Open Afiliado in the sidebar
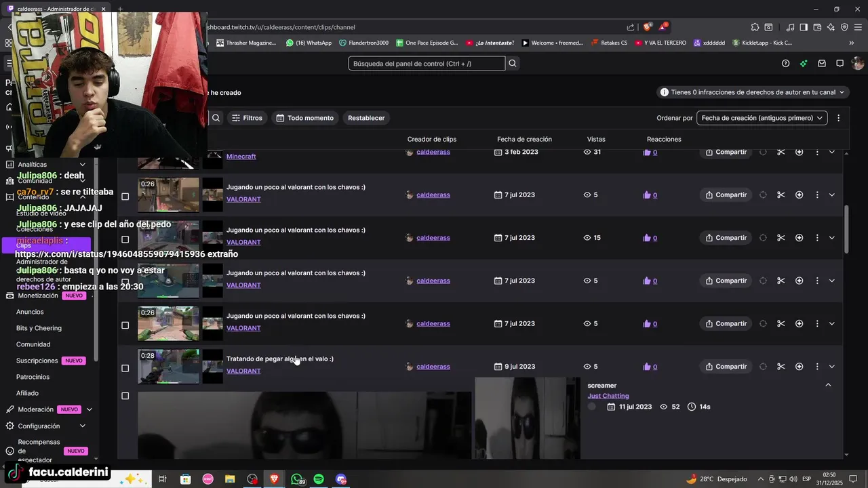 [27, 393]
